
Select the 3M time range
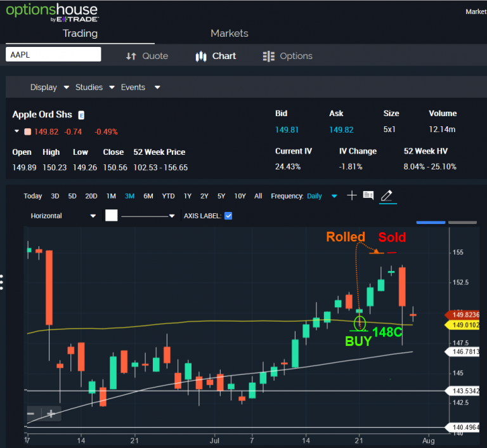[x=129, y=196]
